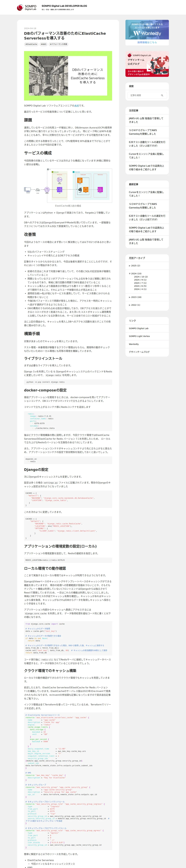Click the 改善策 section heading
This screenshot has height=868, width=186.
coord(30,235)
